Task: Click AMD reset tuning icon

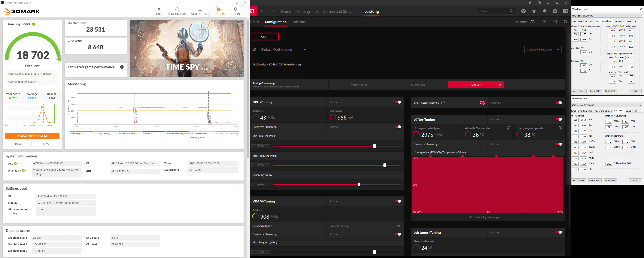Action: point(566,22)
